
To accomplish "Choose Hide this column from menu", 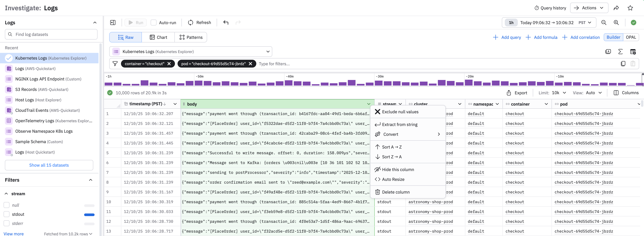I will point(398,169).
